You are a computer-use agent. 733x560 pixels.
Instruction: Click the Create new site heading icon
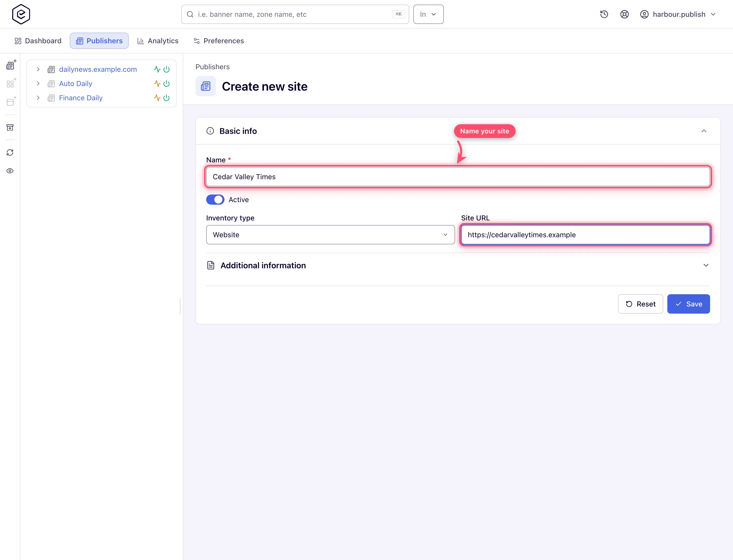tap(205, 86)
